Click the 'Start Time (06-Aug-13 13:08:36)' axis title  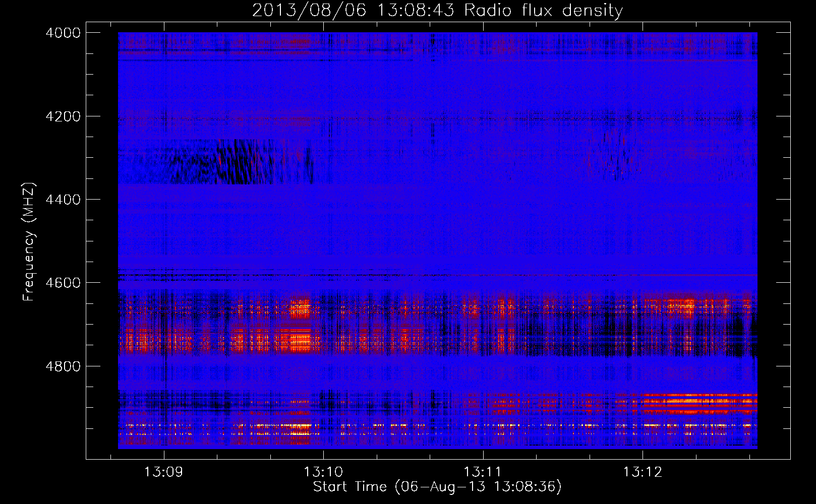pyautogui.click(x=437, y=487)
